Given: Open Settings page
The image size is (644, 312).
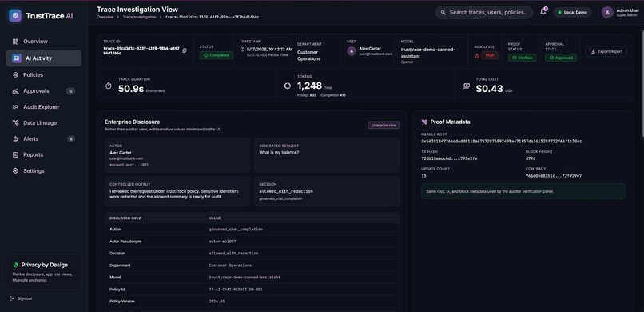Looking at the screenshot, I should click(43, 171).
